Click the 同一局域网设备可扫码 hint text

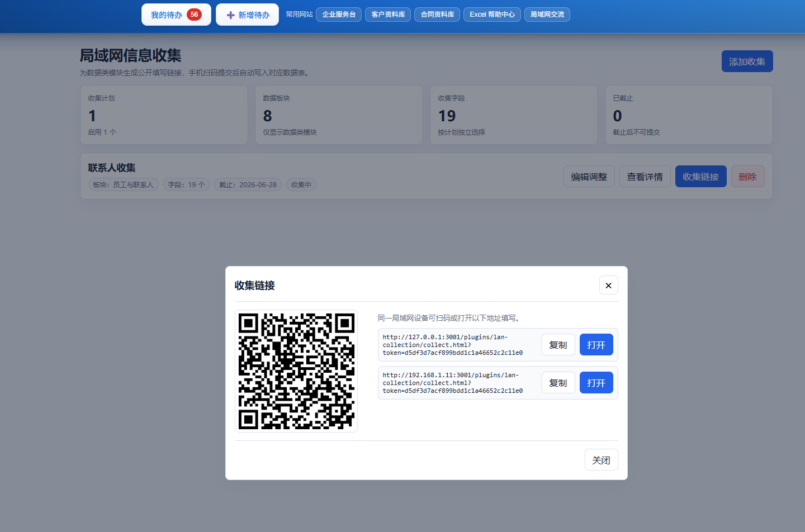point(450,318)
